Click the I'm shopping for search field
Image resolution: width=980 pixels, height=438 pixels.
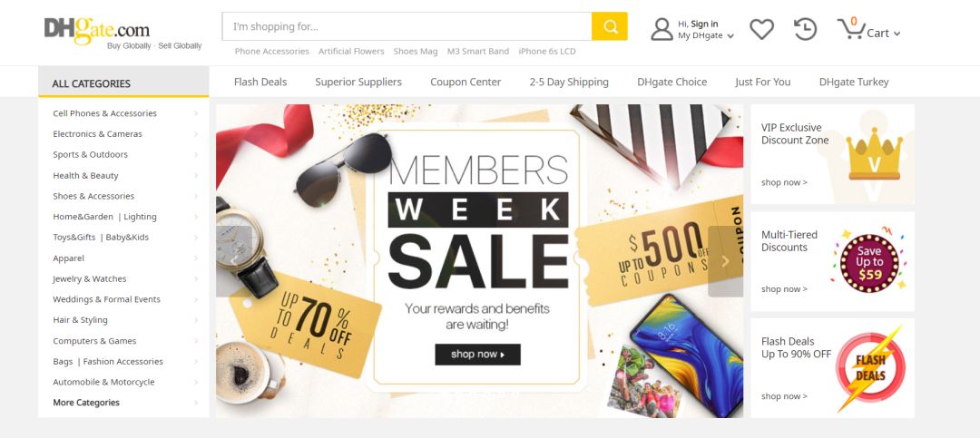pyautogui.click(x=407, y=26)
